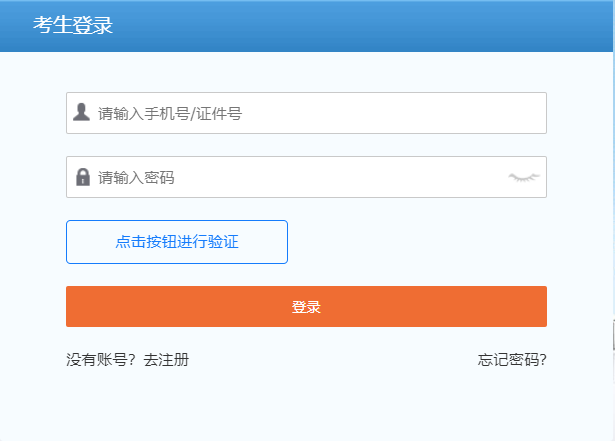Open the 去注册 registration link
615x441 pixels.
(x=166, y=359)
